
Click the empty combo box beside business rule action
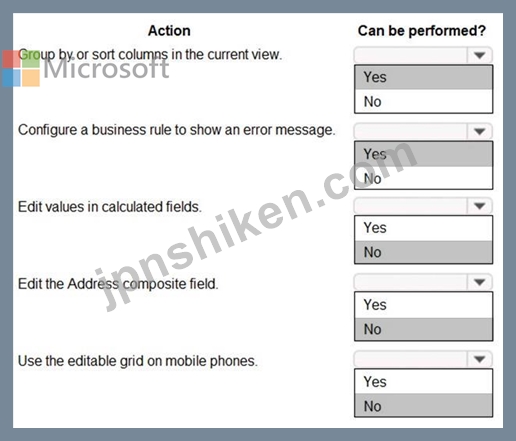[411, 131]
